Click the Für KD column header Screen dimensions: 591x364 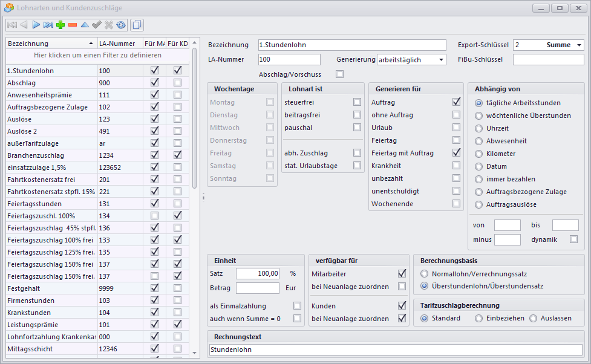(177, 44)
